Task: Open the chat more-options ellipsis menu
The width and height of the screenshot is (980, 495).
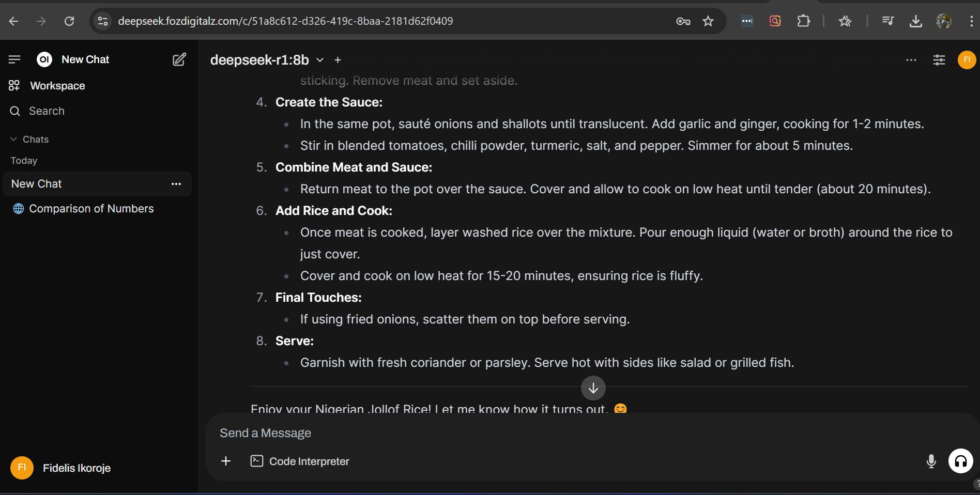Action: (x=911, y=60)
